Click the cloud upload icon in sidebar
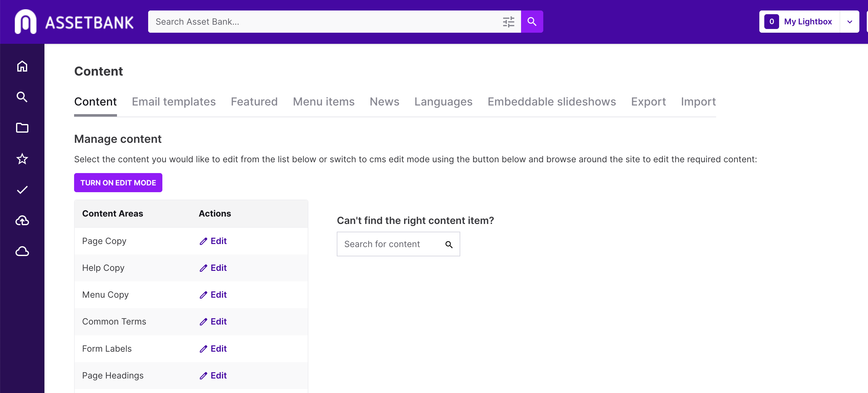Screen dimensions: 868x393 click(22, 221)
